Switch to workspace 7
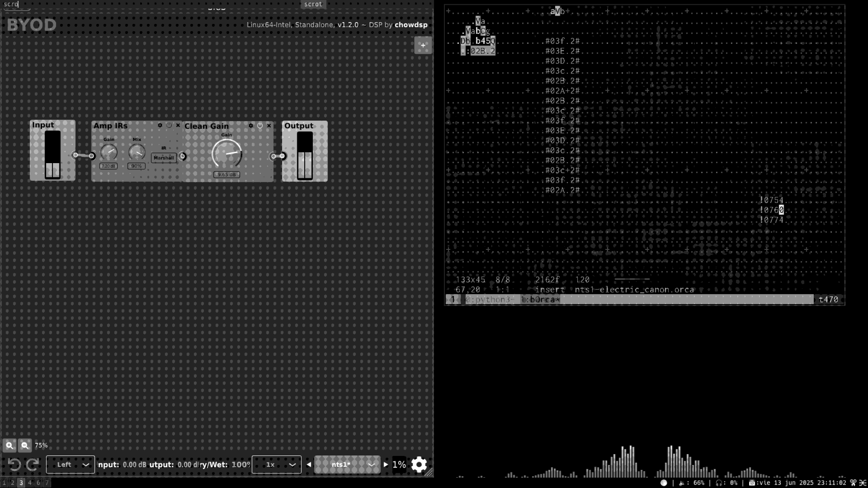Image resolution: width=868 pixels, height=488 pixels. pos(47,482)
